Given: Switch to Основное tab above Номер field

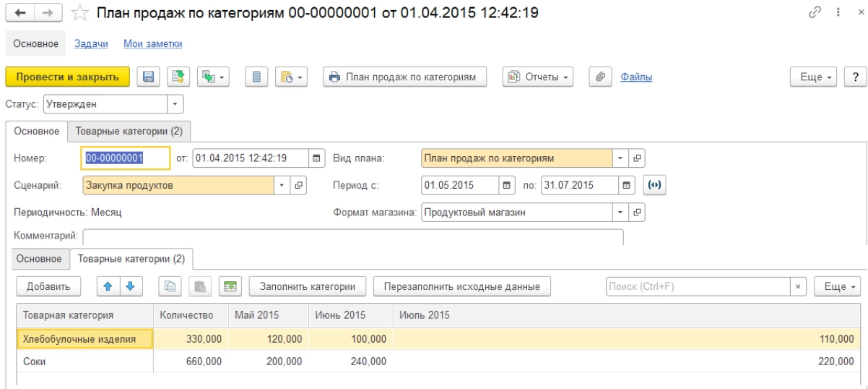Looking at the screenshot, I should coord(36,131).
